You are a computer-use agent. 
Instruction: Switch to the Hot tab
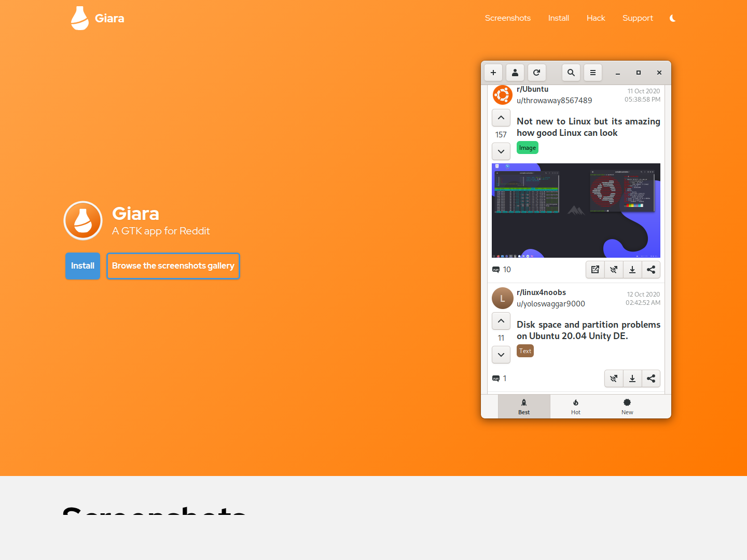pos(576,407)
